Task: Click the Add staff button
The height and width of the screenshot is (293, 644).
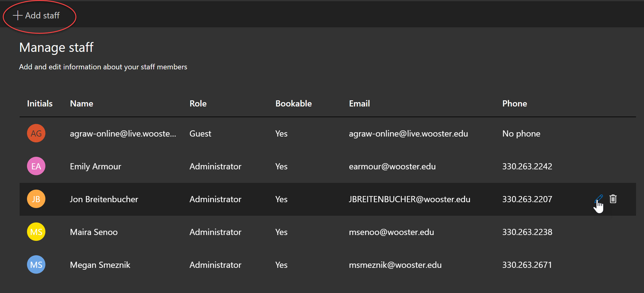Action: 37,15
